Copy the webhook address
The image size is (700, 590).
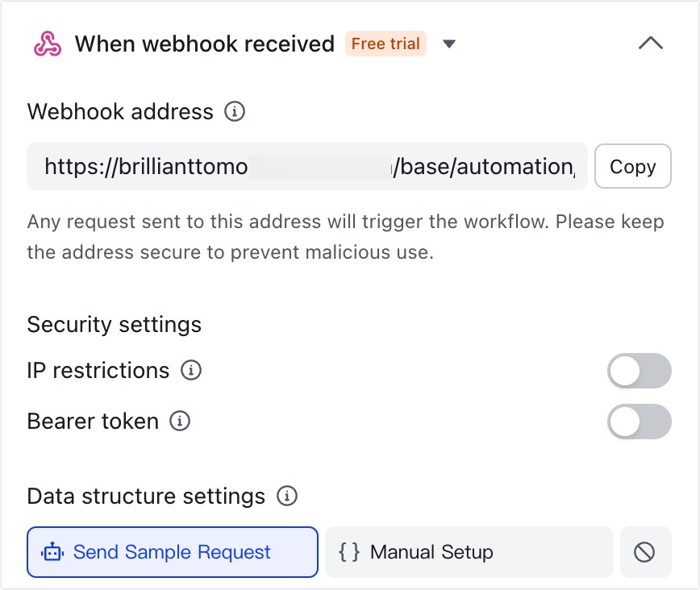pos(632,166)
